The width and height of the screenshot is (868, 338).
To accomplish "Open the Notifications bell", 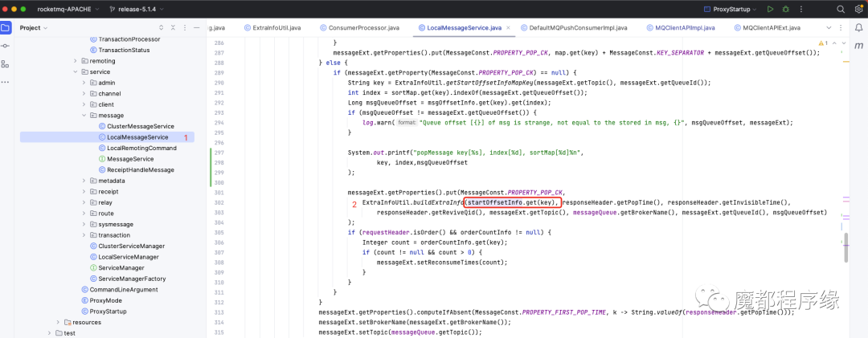I will click(x=858, y=27).
